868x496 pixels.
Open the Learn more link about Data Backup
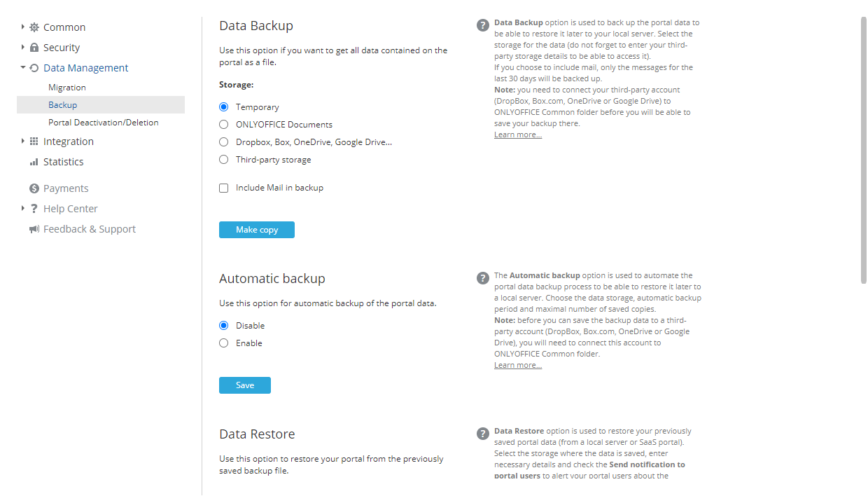517,134
